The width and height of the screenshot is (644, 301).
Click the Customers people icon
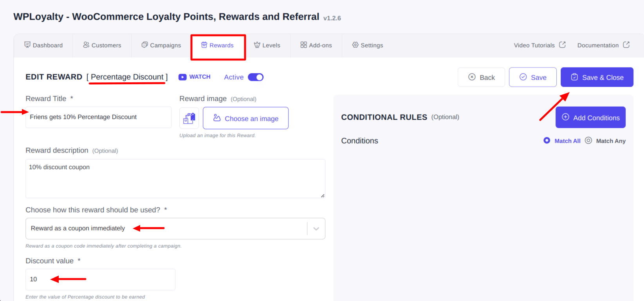[x=86, y=45]
